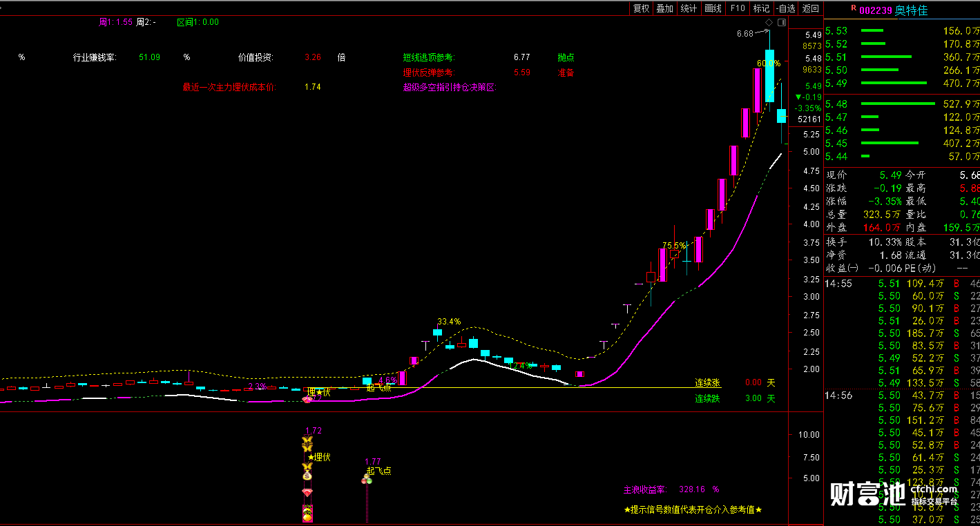Remove from watchlist via -自选
The image size is (980, 526).
point(785,8)
